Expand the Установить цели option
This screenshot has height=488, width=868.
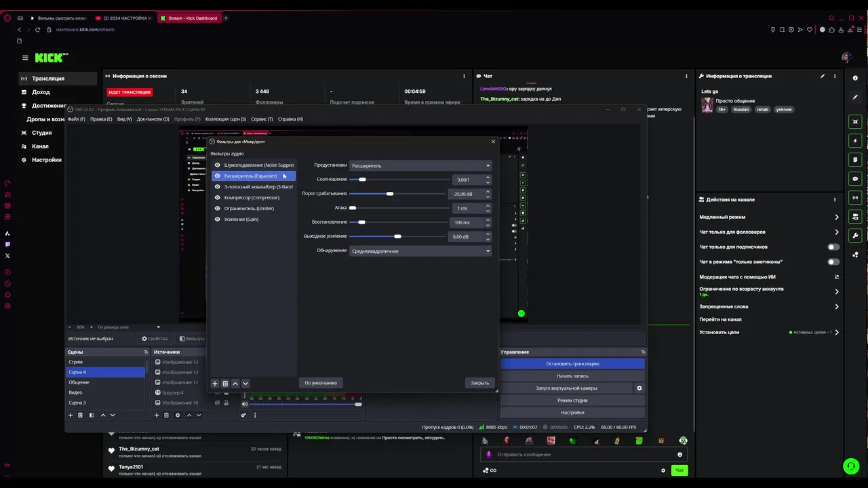coord(836,332)
